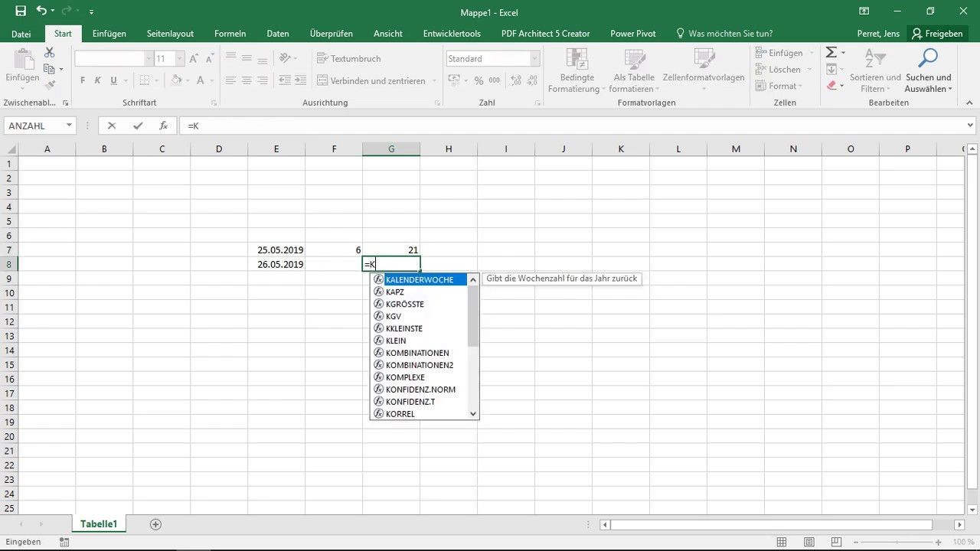Open the Format cells dropdown

pos(783,86)
